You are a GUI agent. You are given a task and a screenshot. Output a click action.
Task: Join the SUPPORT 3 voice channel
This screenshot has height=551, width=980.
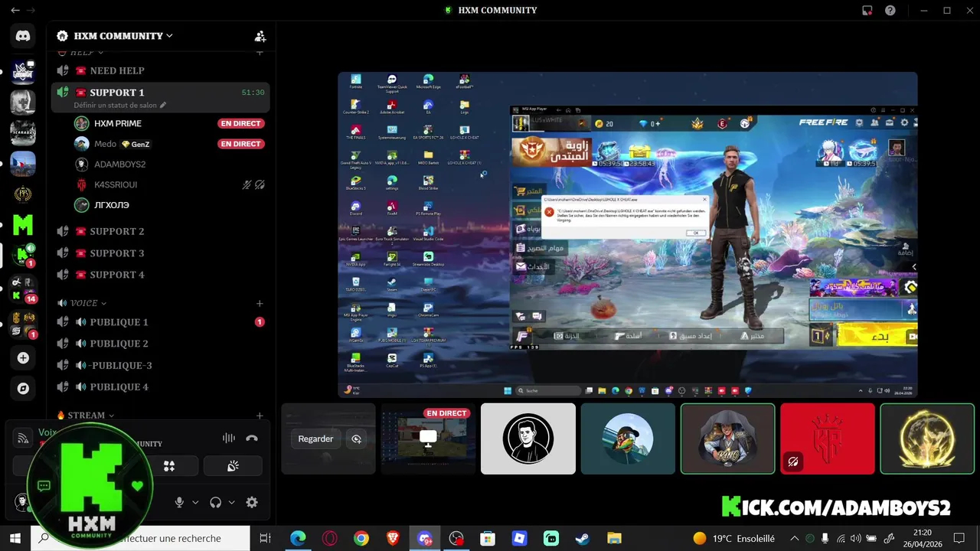pos(160,253)
